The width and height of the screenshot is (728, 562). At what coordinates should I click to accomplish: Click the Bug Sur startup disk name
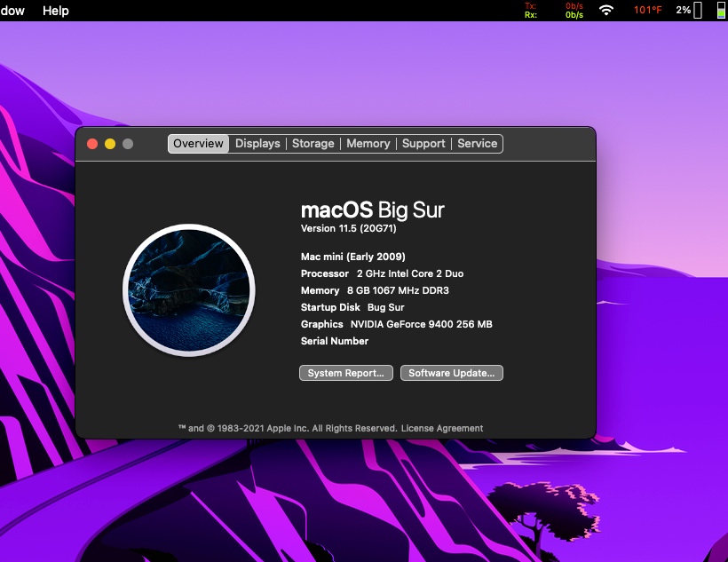pyautogui.click(x=386, y=307)
